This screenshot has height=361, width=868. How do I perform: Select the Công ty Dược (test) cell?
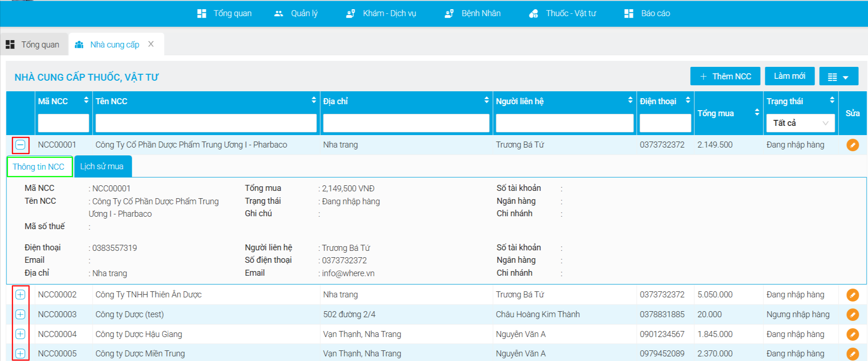coord(206,314)
